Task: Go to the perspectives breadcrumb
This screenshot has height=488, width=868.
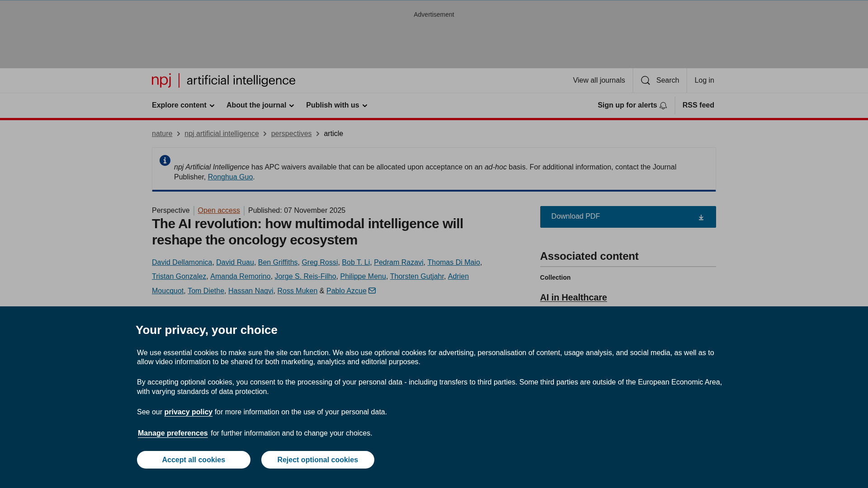Action: coord(291,134)
